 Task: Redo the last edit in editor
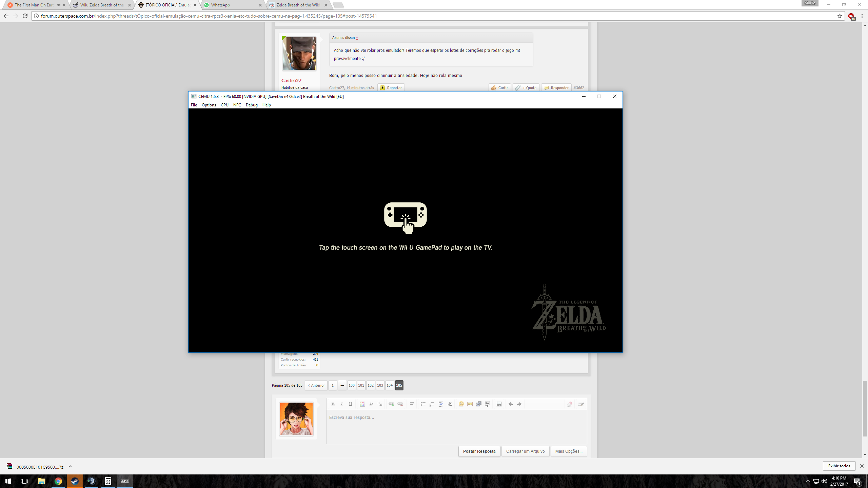click(x=519, y=404)
